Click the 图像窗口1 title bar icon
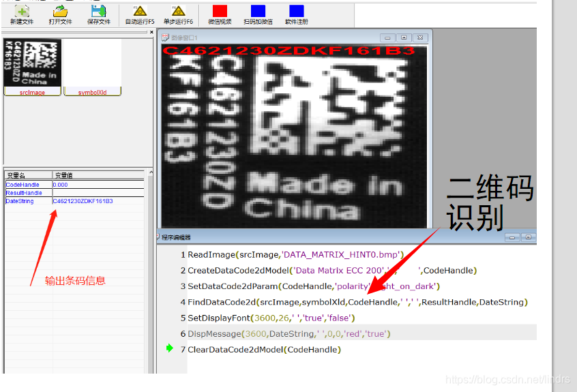This screenshot has height=392, width=577. [165, 37]
